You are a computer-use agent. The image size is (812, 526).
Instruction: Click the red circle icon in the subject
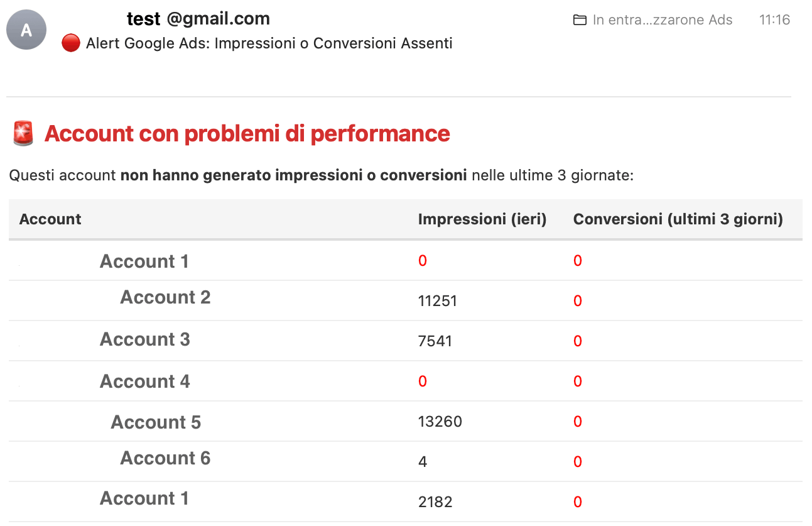coord(71,43)
